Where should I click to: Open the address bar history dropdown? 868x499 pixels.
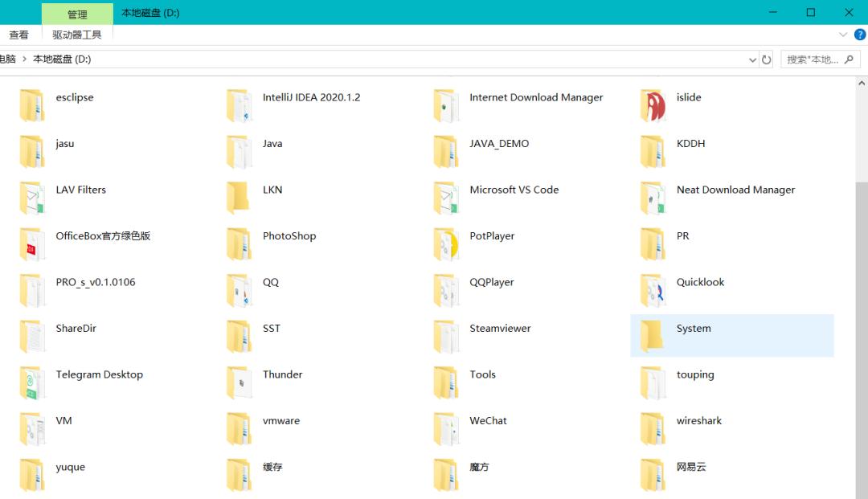[x=753, y=59]
